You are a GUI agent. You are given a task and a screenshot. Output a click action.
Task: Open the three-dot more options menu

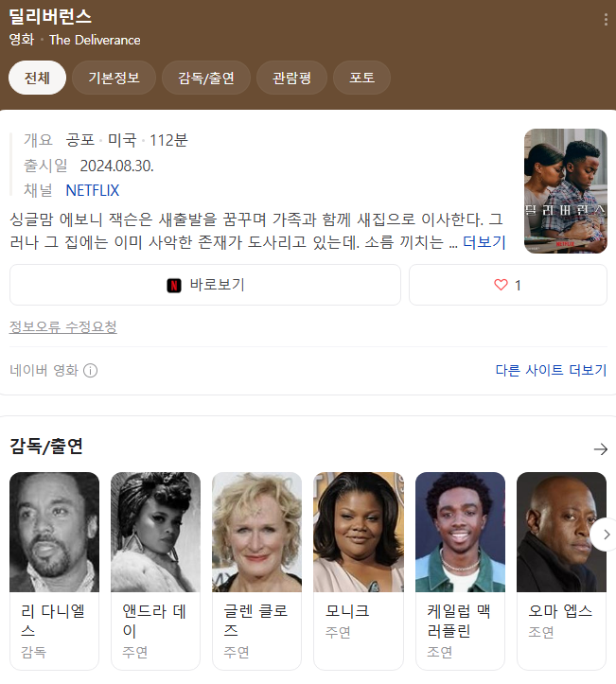(x=606, y=20)
